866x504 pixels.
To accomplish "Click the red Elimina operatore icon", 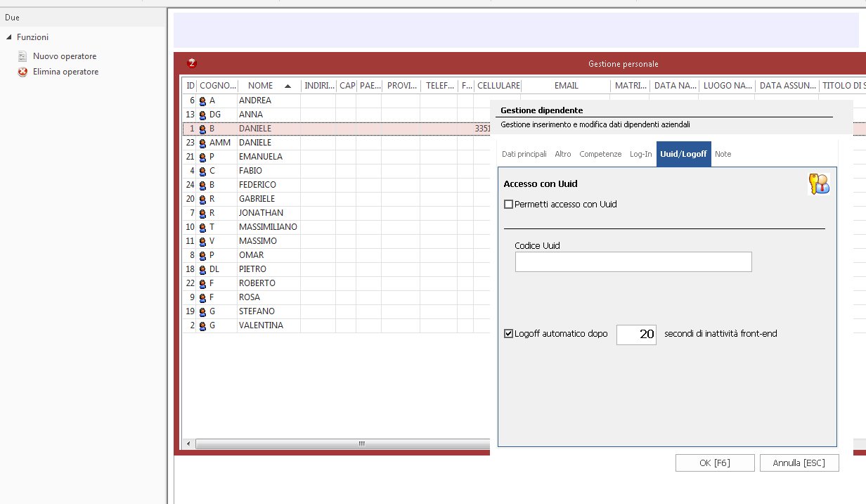I will point(22,72).
